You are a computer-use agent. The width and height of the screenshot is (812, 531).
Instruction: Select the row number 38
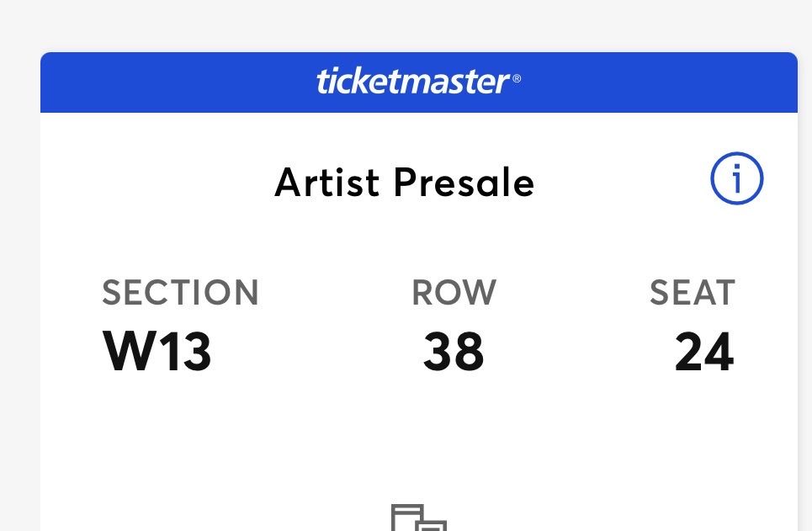(x=454, y=351)
